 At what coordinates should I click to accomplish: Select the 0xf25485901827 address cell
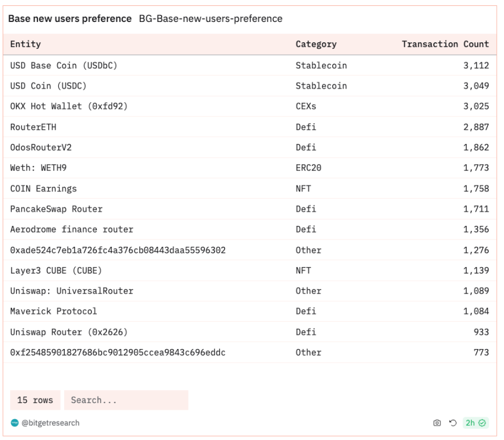[118, 352]
